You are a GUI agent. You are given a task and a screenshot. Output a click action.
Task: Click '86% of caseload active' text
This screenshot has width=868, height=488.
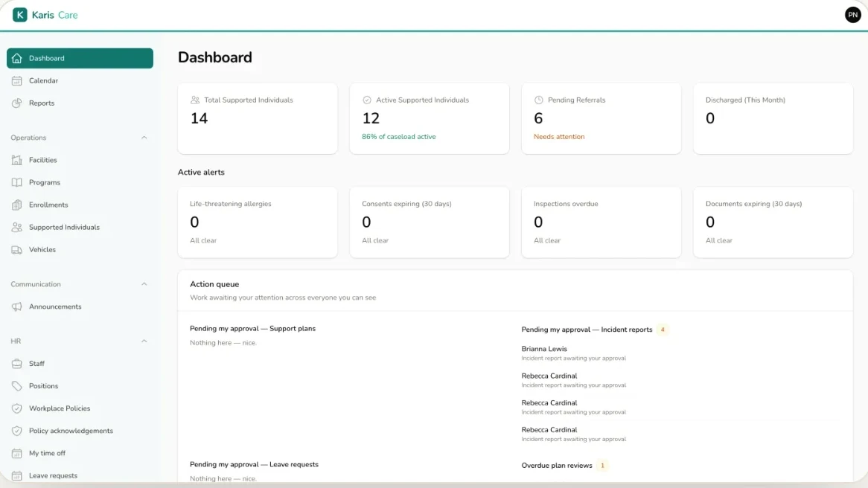(398, 137)
